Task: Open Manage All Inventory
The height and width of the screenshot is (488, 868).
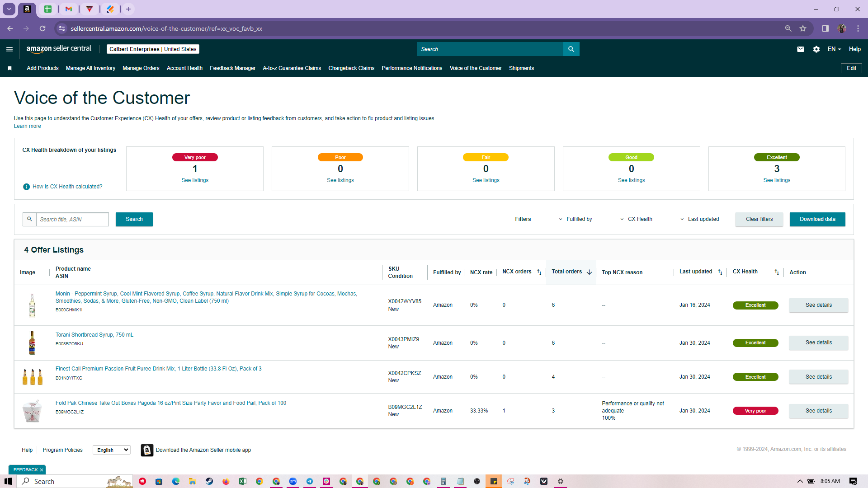Action: 90,68
